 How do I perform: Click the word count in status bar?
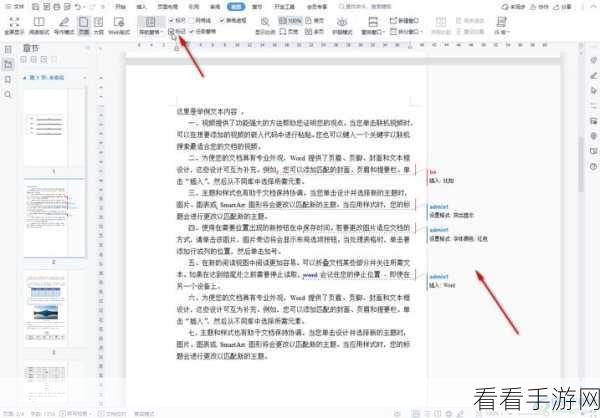tap(42, 414)
